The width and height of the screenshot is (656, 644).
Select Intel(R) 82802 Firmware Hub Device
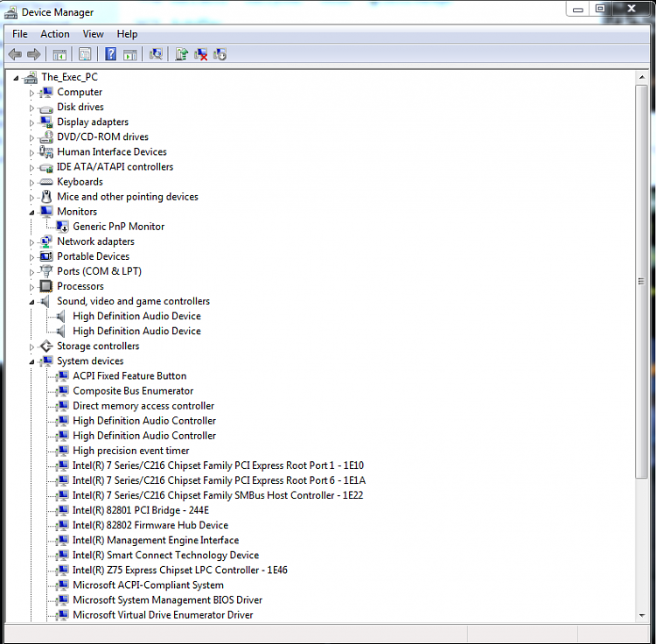(150, 525)
